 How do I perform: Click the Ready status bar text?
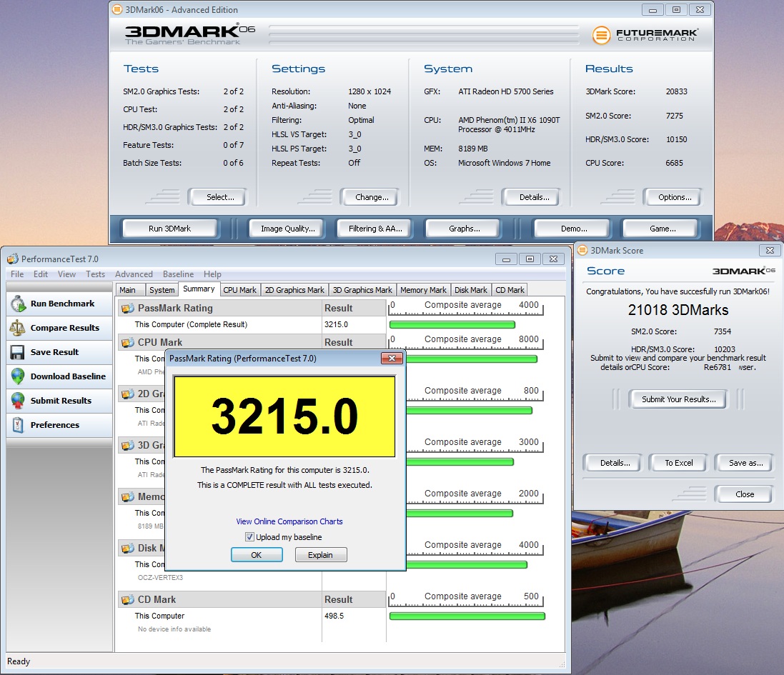(x=19, y=661)
